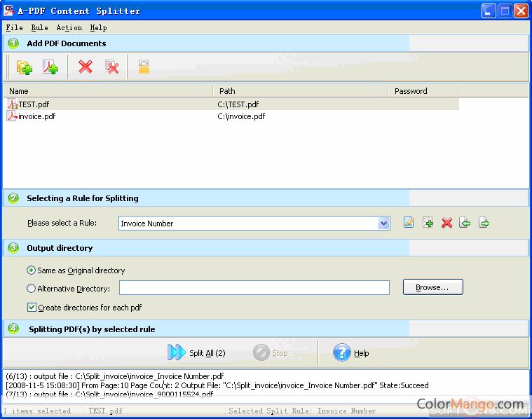Click the Split All (2) button
The image size is (532, 419).
[x=197, y=352]
